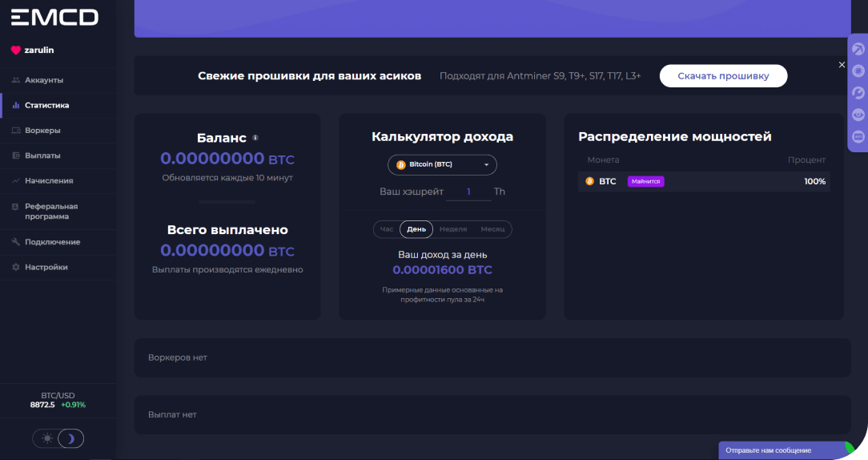
Task: Select the Неделя period option
Action: [453, 229]
